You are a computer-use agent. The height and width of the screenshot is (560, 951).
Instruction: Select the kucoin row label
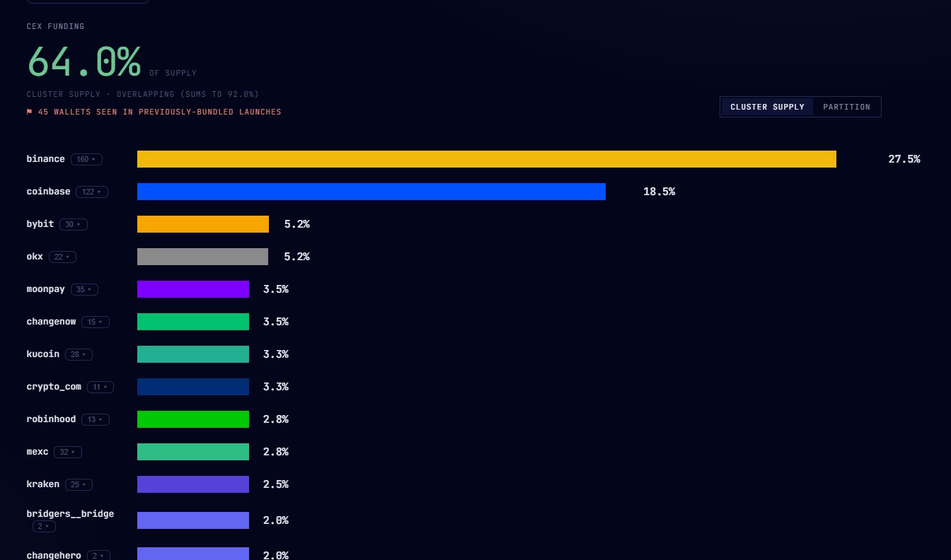point(43,354)
